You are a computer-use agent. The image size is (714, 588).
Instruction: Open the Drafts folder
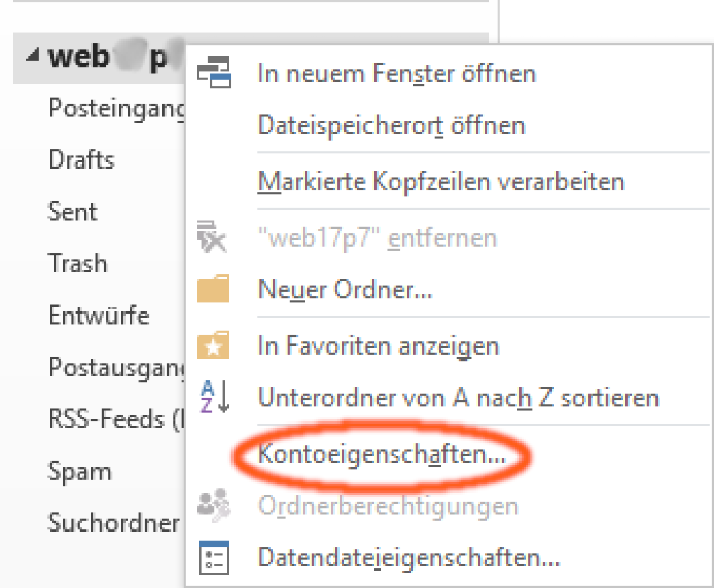81,160
